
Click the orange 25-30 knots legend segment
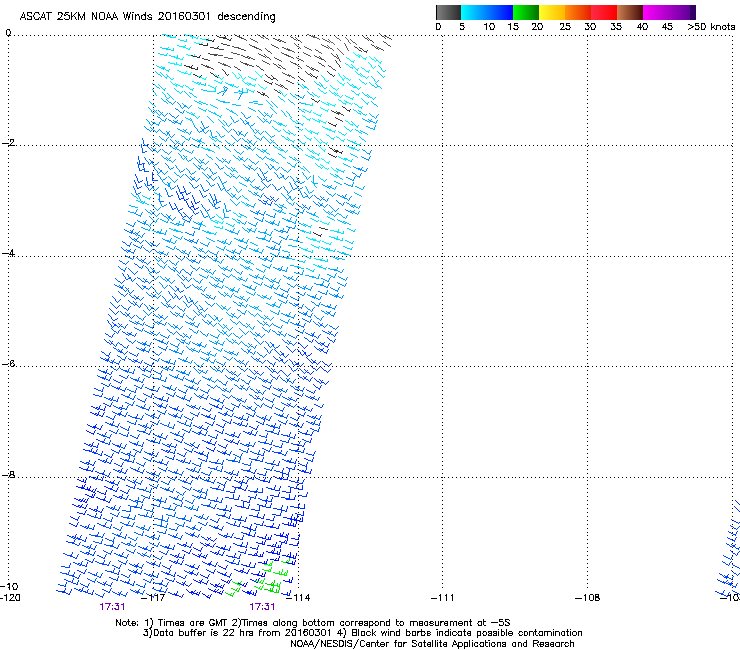(x=578, y=12)
